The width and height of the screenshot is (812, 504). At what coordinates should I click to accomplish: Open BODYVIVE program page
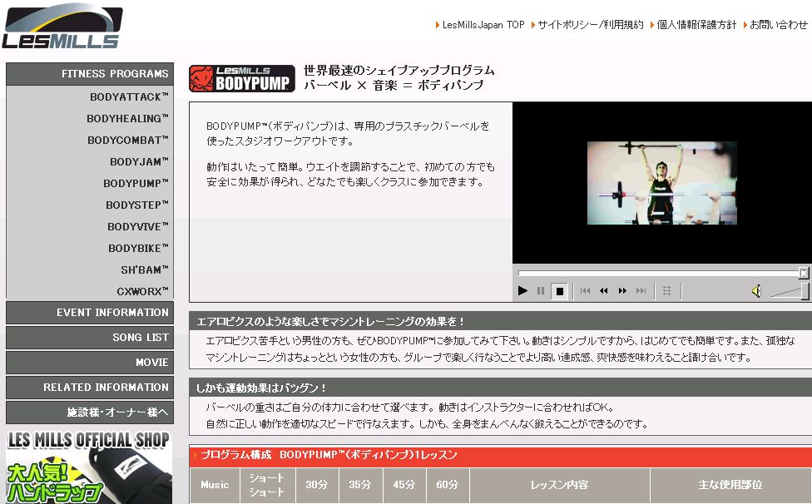pos(138,227)
